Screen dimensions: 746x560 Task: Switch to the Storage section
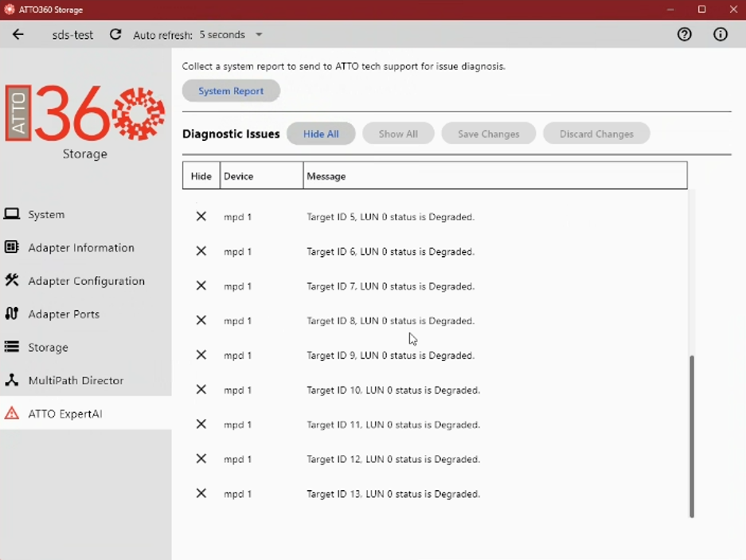point(86,348)
